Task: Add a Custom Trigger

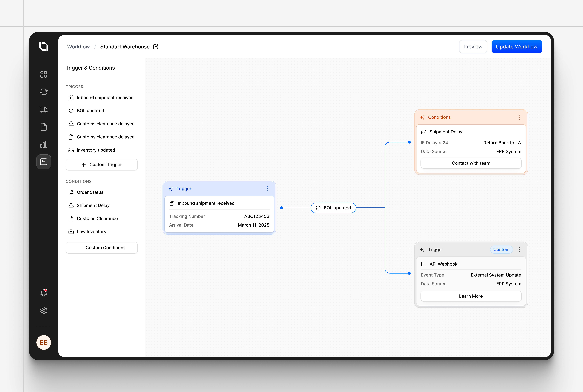Action: tap(101, 164)
